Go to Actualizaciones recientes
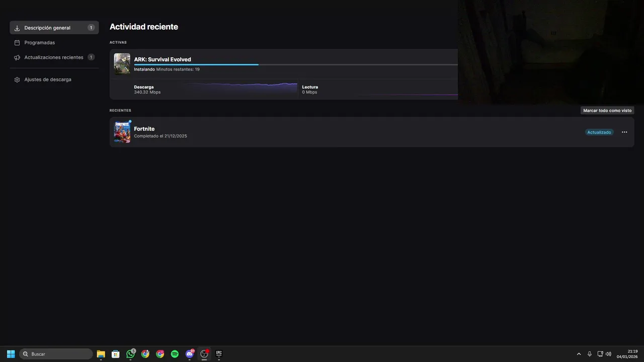The image size is (644, 362). click(x=54, y=57)
